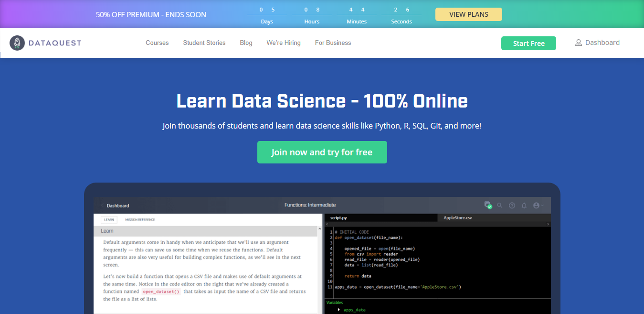Click the user icon beside the top-right Dashboard link
Viewport: 644px width, 314px height.
coord(579,43)
